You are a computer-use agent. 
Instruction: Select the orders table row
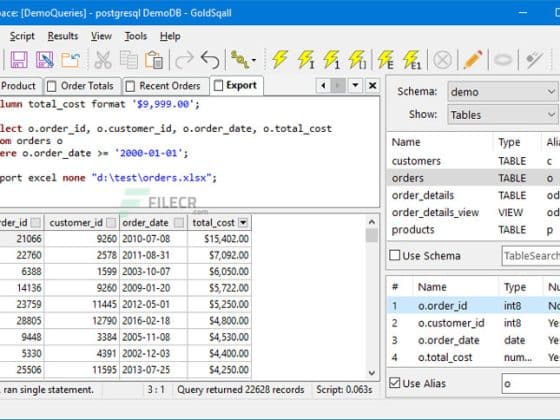point(474,178)
